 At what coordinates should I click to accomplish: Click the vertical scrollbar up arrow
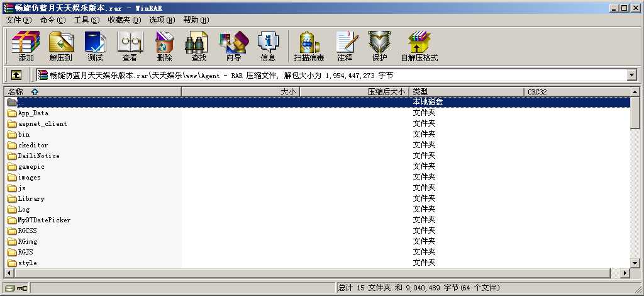pyautogui.click(x=635, y=92)
